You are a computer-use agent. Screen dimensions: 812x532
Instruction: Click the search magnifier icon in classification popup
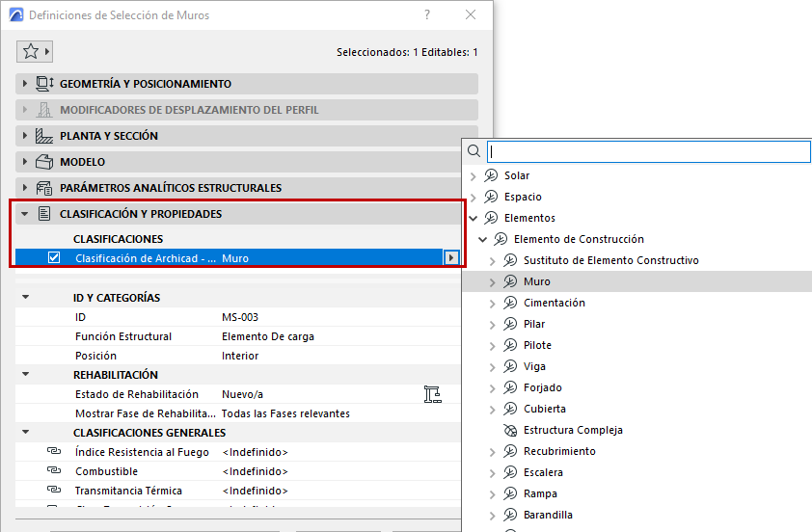[x=474, y=151]
